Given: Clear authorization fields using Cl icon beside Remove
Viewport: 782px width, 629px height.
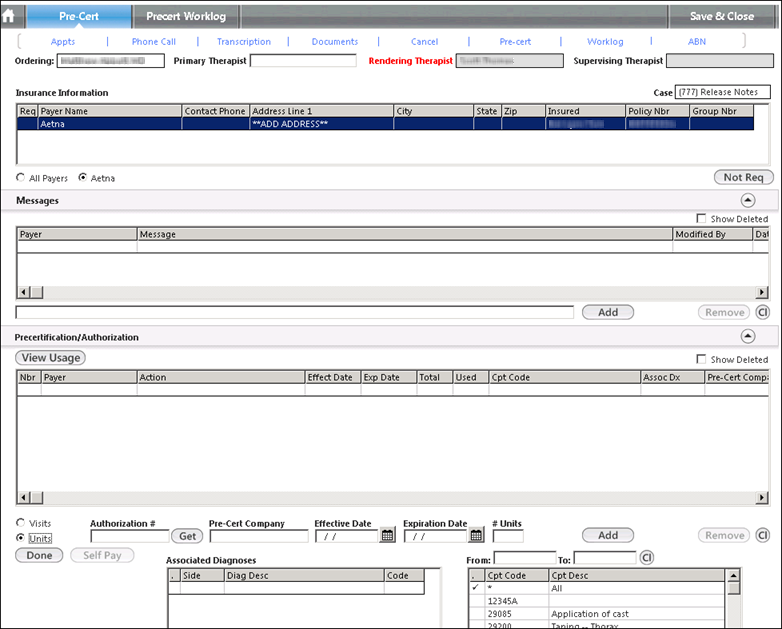Looking at the screenshot, I should pyautogui.click(x=763, y=536).
